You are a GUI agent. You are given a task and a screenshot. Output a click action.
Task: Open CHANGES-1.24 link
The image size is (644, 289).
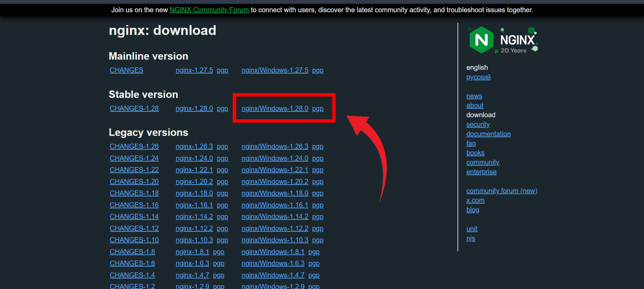134,158
